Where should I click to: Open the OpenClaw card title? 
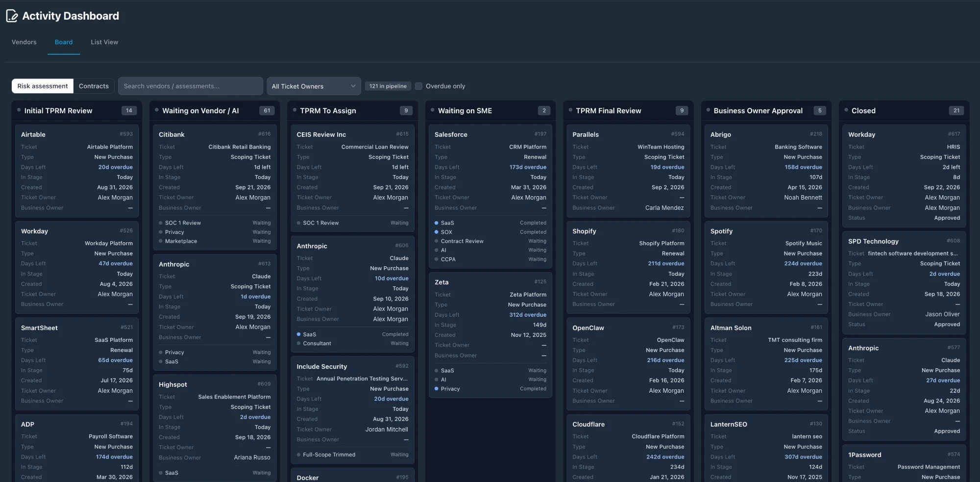coord(588,328)
